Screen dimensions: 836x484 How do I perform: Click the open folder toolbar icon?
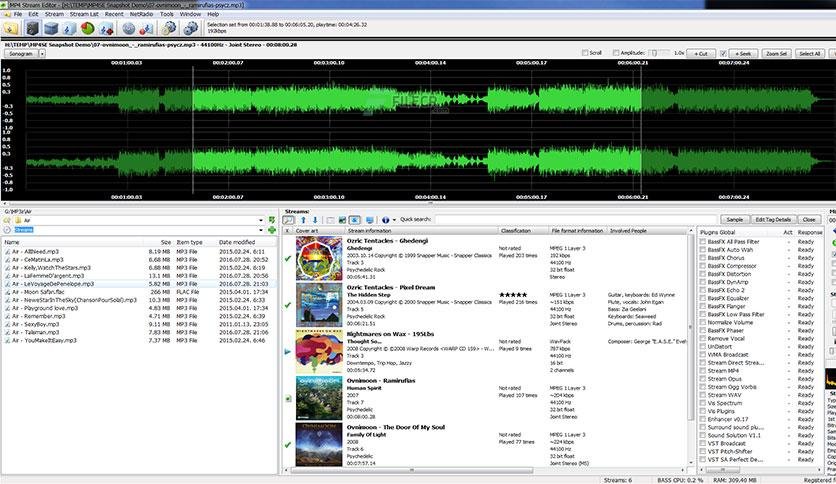click(x=11, y=28)
